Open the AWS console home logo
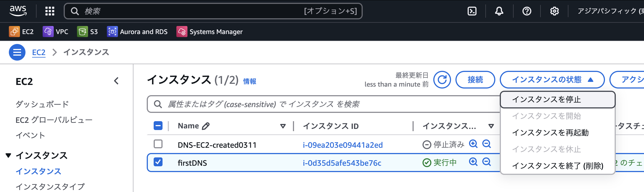Screen dimensions: 644x192 click(x=18, y=11)
